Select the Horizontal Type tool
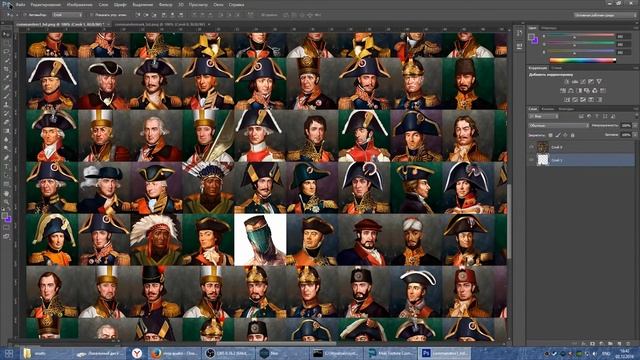This screenshot has width=640, height=360. point(6,167)
